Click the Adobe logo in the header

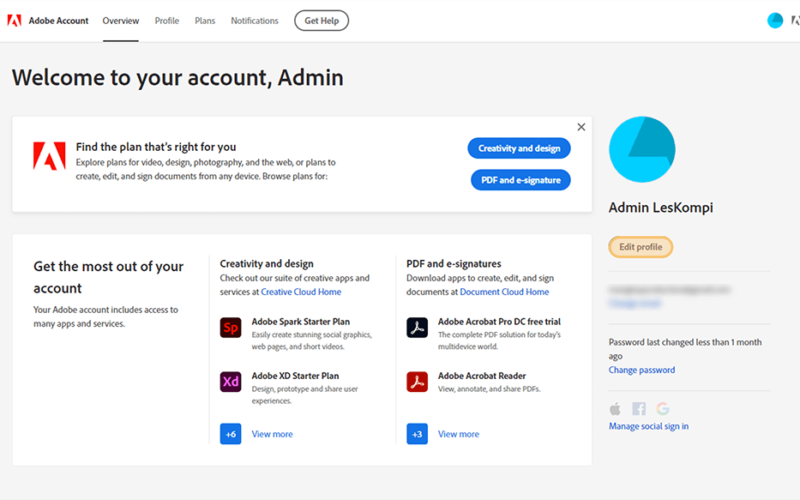pyautogui.click(x=14, y=20)
